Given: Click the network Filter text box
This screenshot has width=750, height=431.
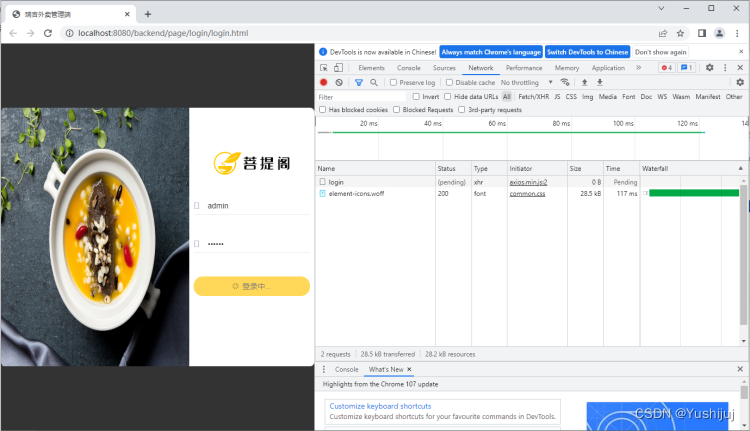Looking at the screenshot, I should (361, 97).
